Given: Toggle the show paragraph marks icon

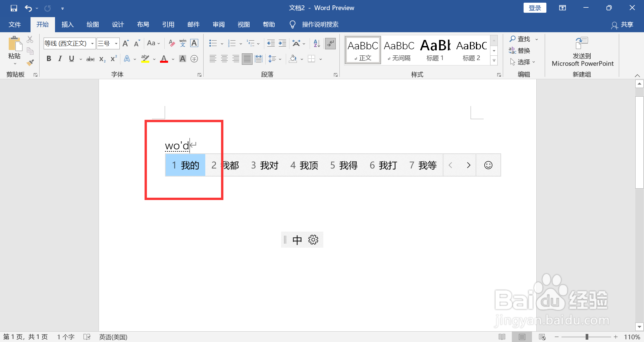Looking at the screenshot, I should pyautogui.click(x=330, y=43).
